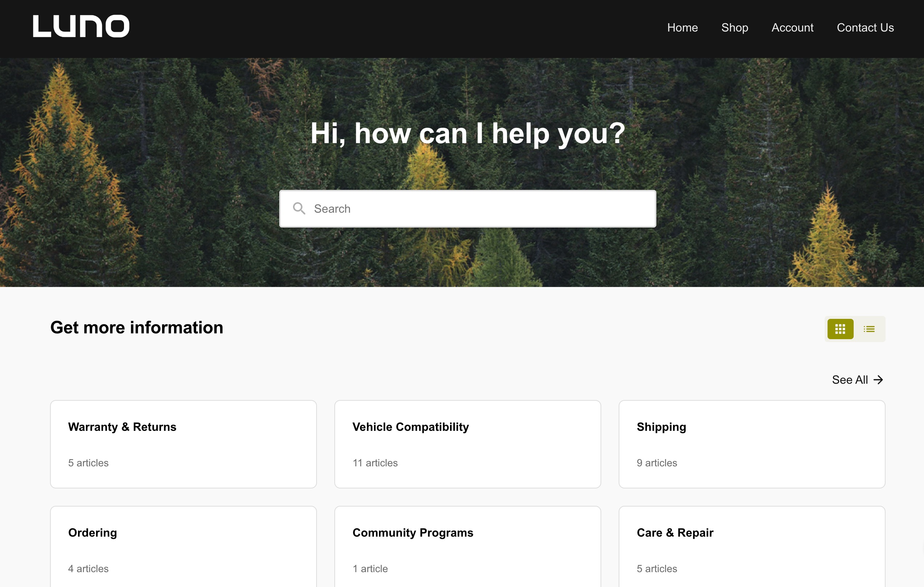Image resolution: width=924 pixels, height=587 pixels.
Task: Open the Contact Us page
Action: click(x=865, y=27)
